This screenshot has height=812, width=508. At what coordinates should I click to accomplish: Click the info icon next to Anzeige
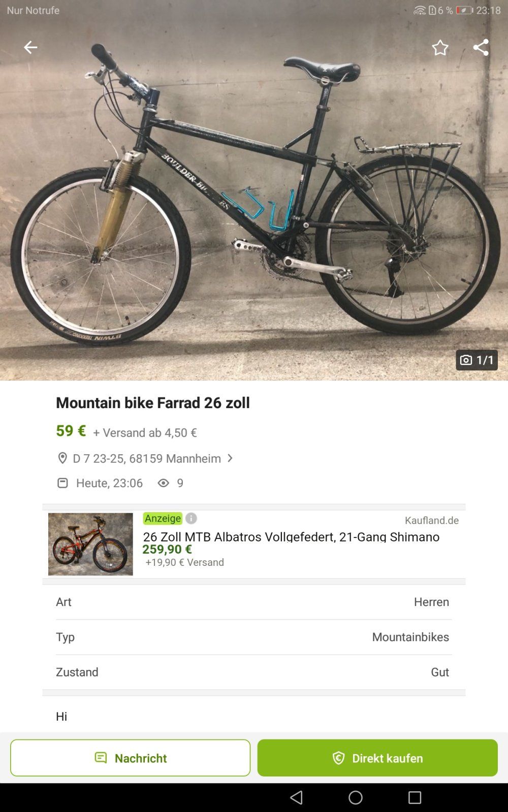(191, 518)
